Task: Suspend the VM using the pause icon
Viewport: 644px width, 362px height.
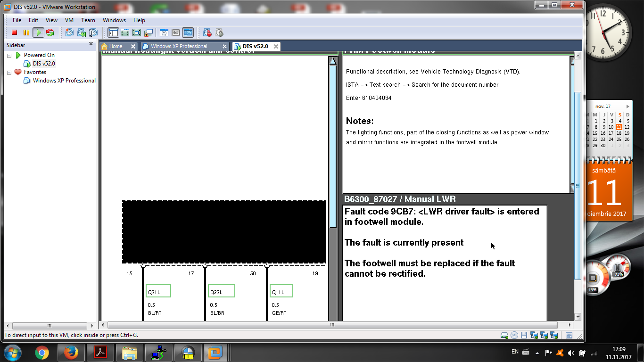Action: pos(26,33)
